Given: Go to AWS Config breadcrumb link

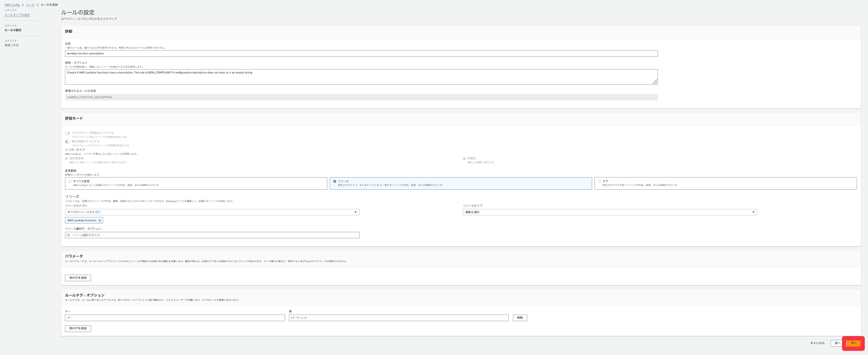Looking at the screenshot, I should click(x=12, y=5).
